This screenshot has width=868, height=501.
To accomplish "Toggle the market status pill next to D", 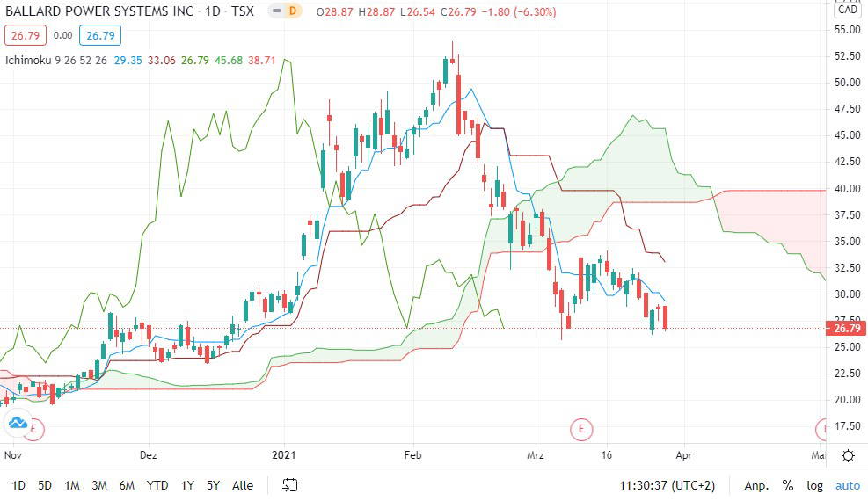I will [276, 11].
